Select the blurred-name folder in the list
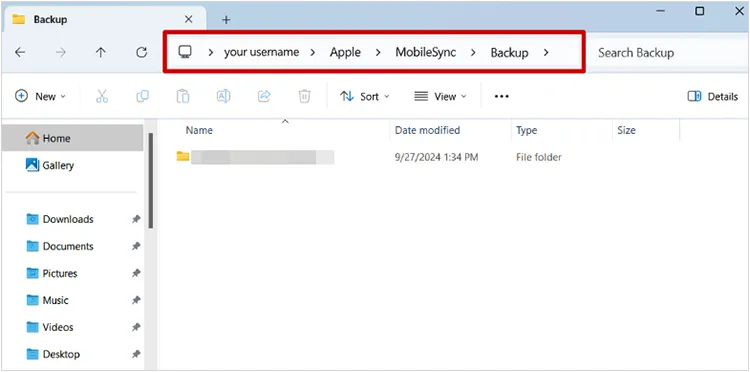This screenshot has width=750, height=372. coord(255,157)
